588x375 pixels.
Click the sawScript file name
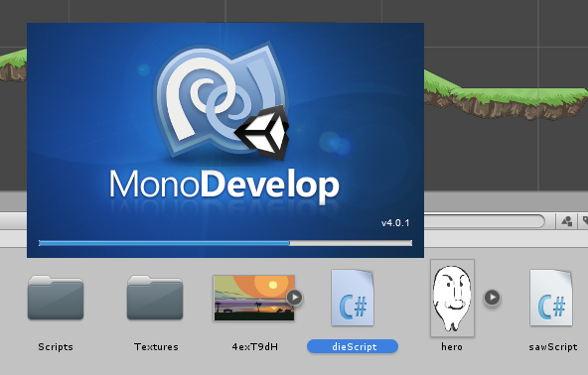pos(553,347)
